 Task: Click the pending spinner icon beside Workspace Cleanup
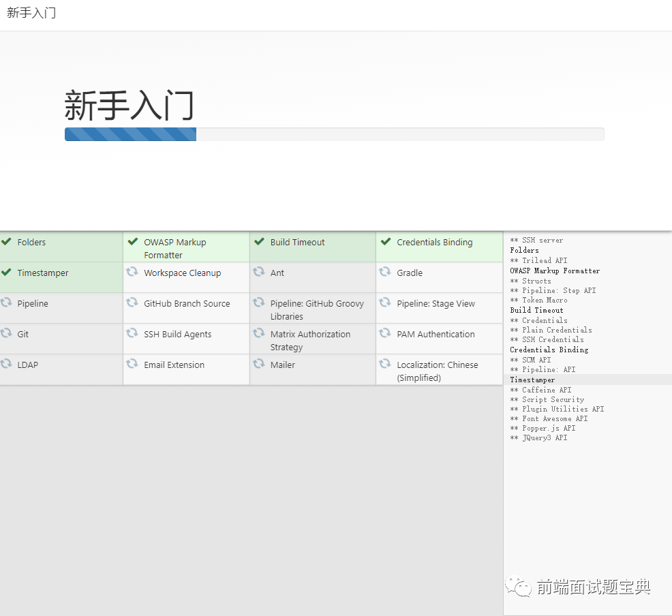coord(132,272)
